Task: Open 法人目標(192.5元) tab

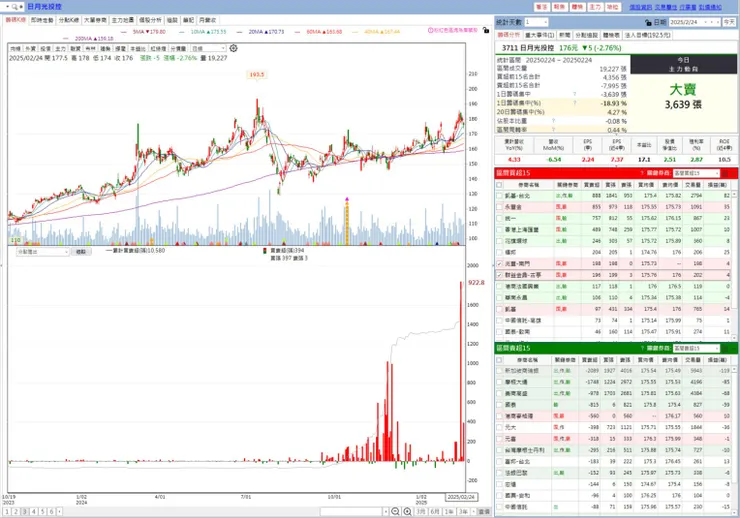Action: [647, 35]
